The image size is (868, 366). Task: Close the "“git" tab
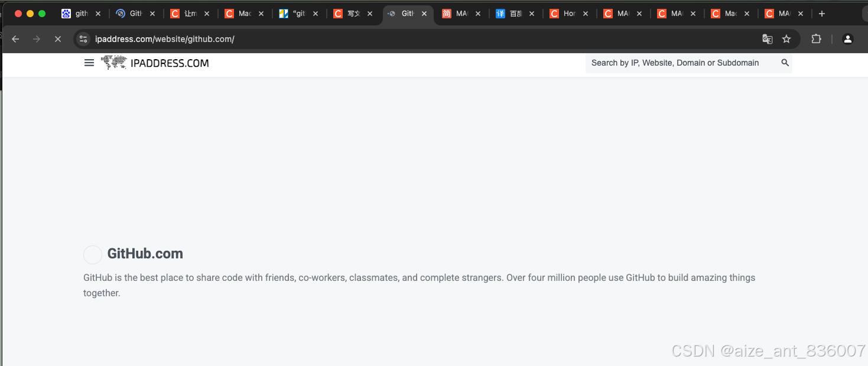316,14
